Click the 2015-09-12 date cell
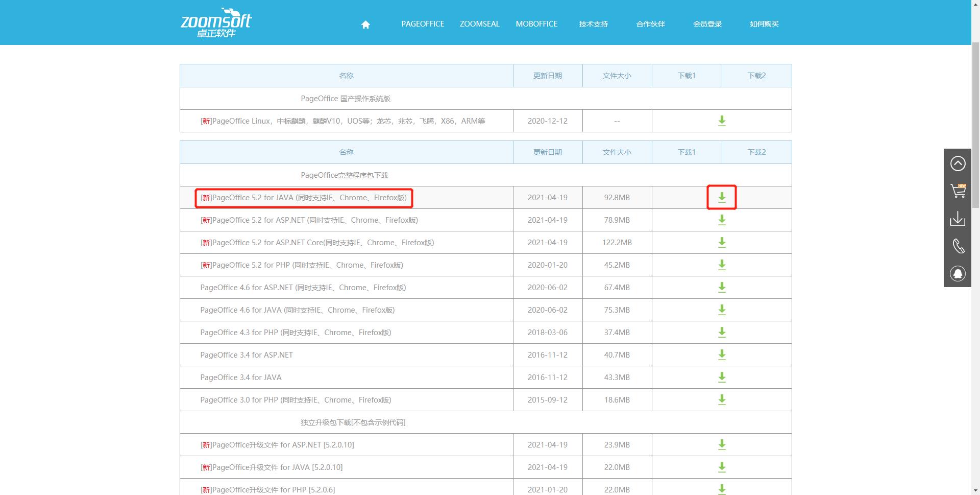The width and height of the screenshot is (980, 495). pos(548,400)
